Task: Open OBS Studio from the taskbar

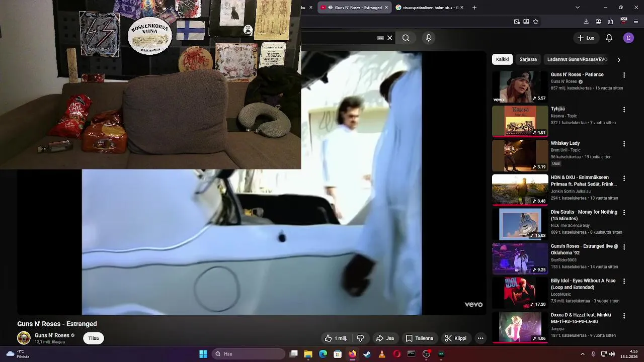Action: point(427,354)
